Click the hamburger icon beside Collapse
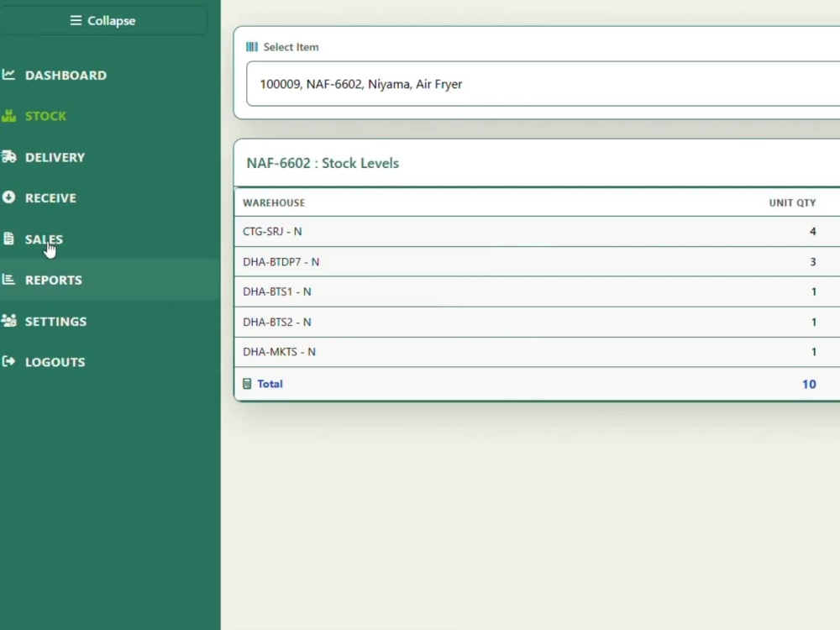This screenshot has width=840, height=630. 76,20
